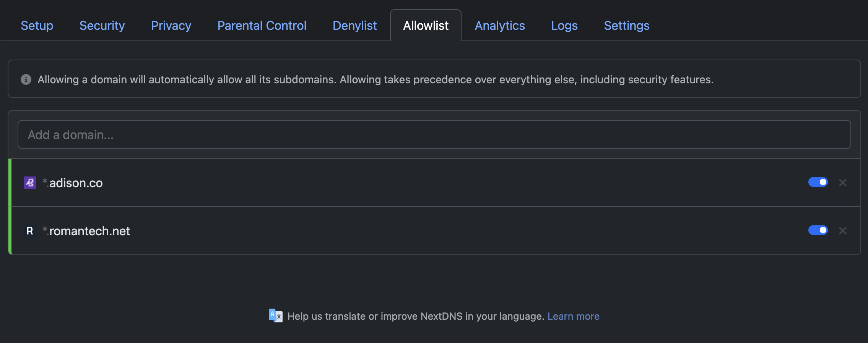Image resolution: width=868 pixels, height=343 pixels.
Task: Toggle the *.romantech.net allow switch
Action: point(818,230)
